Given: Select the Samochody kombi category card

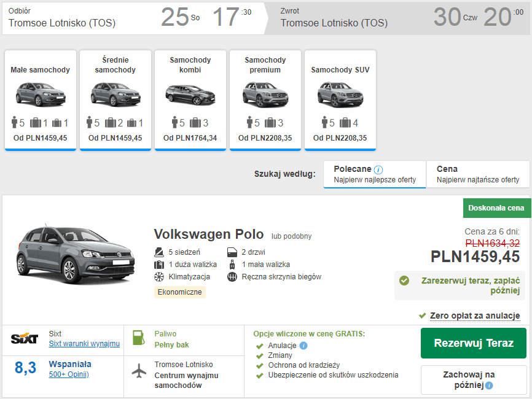Looking at the screenshot, I should pos(190,100).
